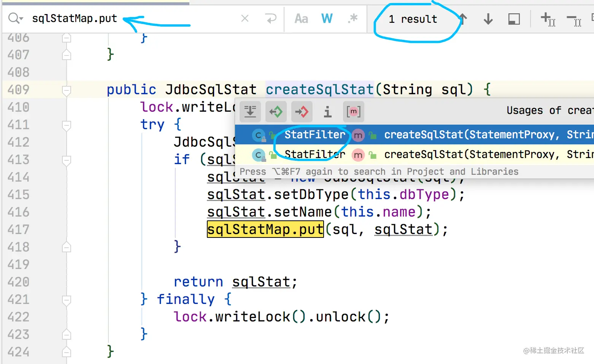Image resolution: width=594 pixels, height=364 pixels.
Task: Open search history via the magnifier icon
Action: tap(15, 18)
